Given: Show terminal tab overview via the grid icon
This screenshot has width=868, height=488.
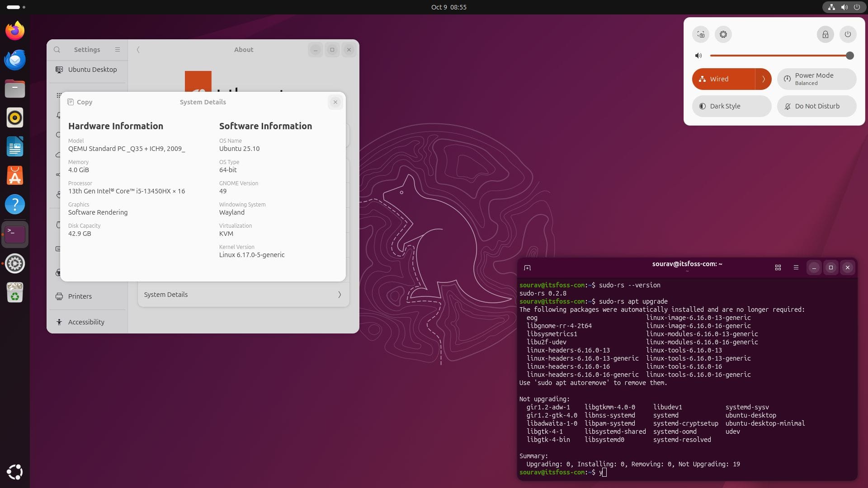Looking at the screenshot, I should (x=778, y=267).
